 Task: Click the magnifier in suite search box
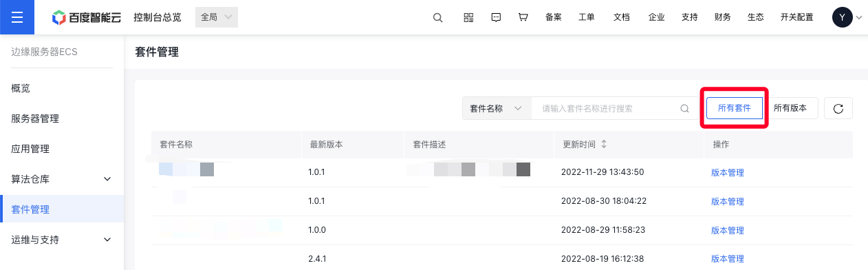684,109
